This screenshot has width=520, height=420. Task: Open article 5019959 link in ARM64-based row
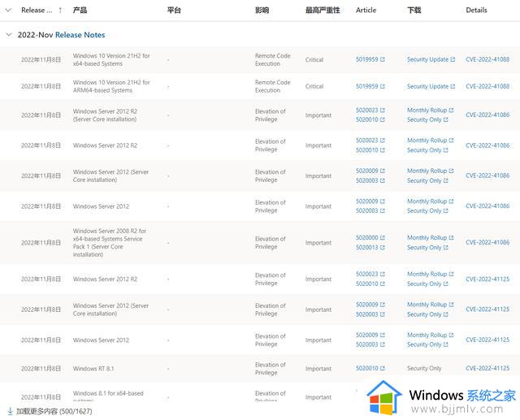366,86
